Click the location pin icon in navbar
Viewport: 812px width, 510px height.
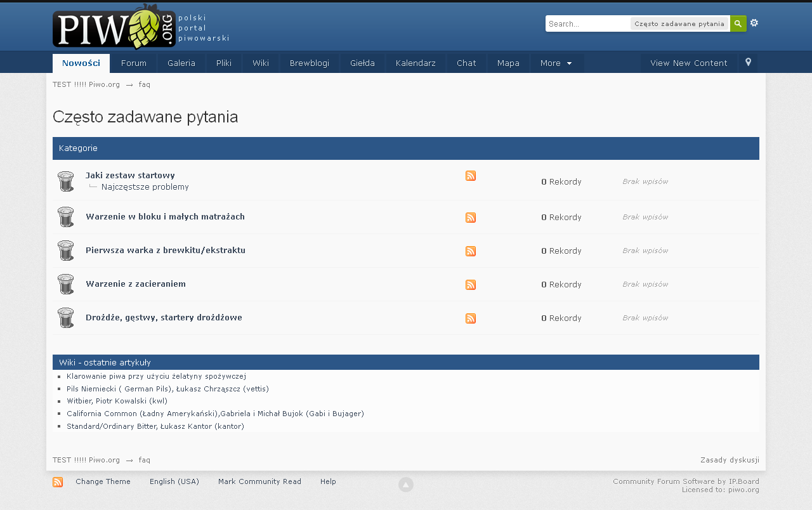(x=748, y=63)
